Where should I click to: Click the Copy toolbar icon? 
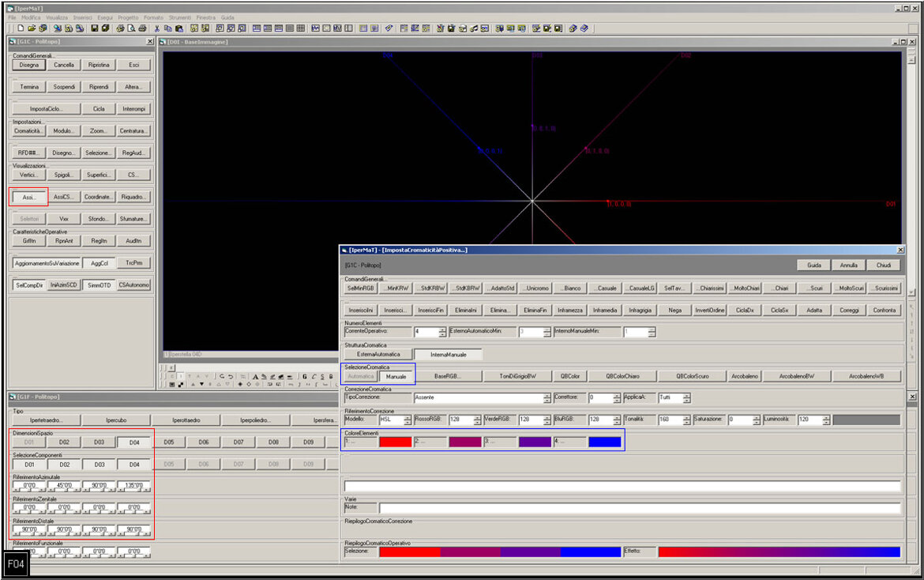pos(167,28)
